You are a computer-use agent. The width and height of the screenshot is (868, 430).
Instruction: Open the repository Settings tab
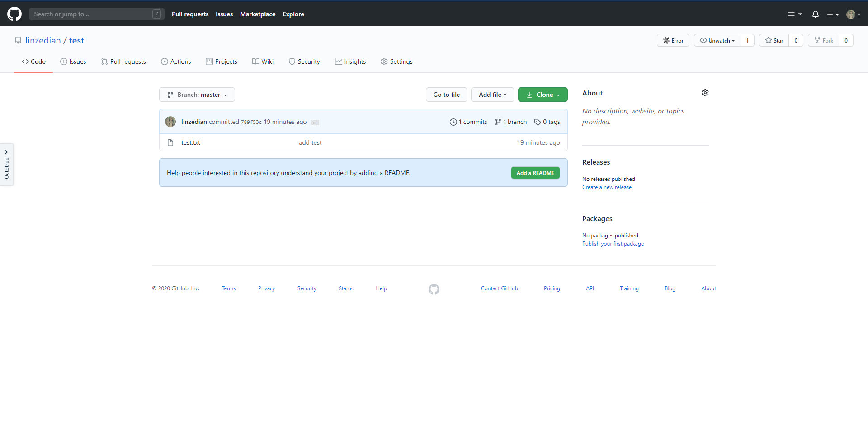396,61
